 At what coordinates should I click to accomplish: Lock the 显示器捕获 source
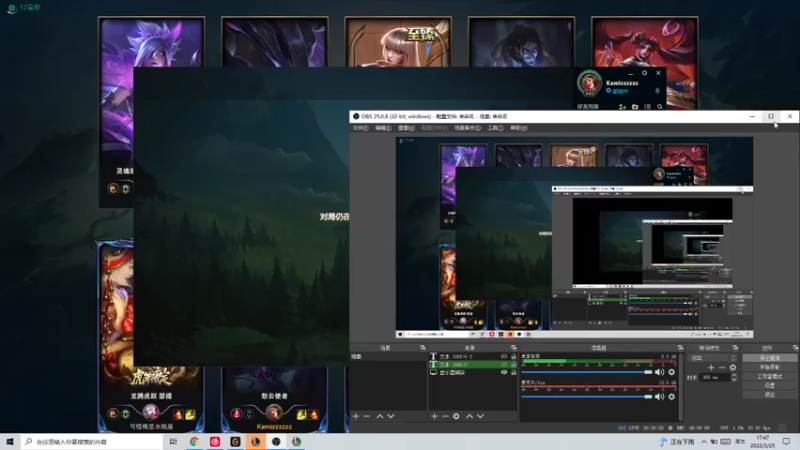513,372
